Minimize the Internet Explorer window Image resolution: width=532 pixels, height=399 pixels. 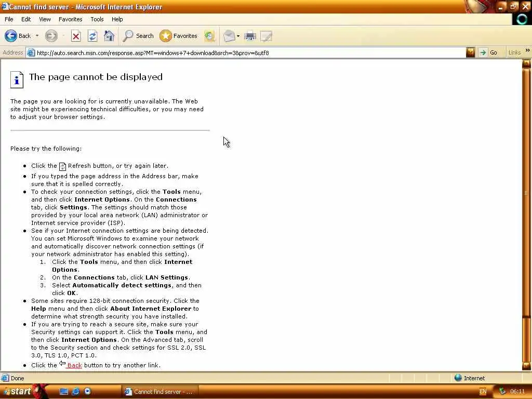coord(501,7)
